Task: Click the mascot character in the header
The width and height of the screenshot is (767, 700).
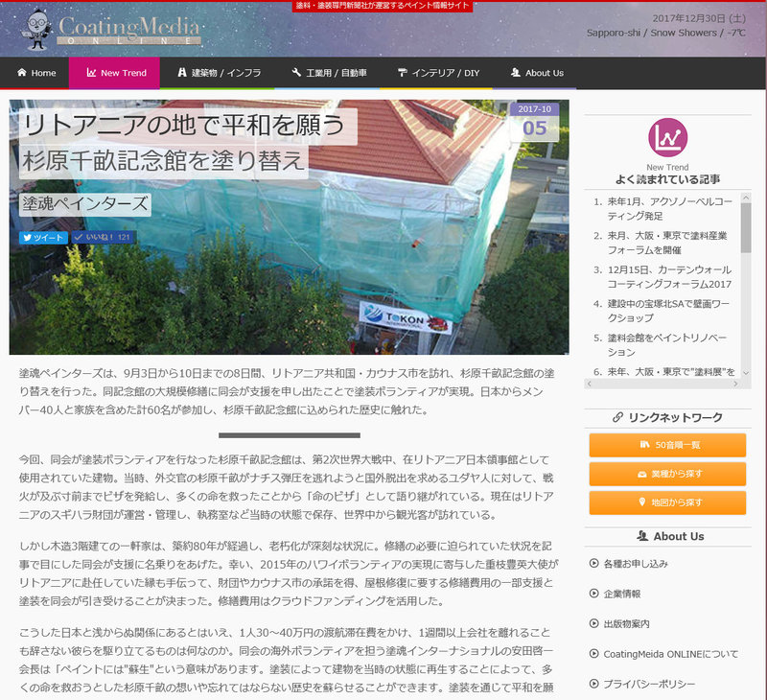Action: click(37, 30)
